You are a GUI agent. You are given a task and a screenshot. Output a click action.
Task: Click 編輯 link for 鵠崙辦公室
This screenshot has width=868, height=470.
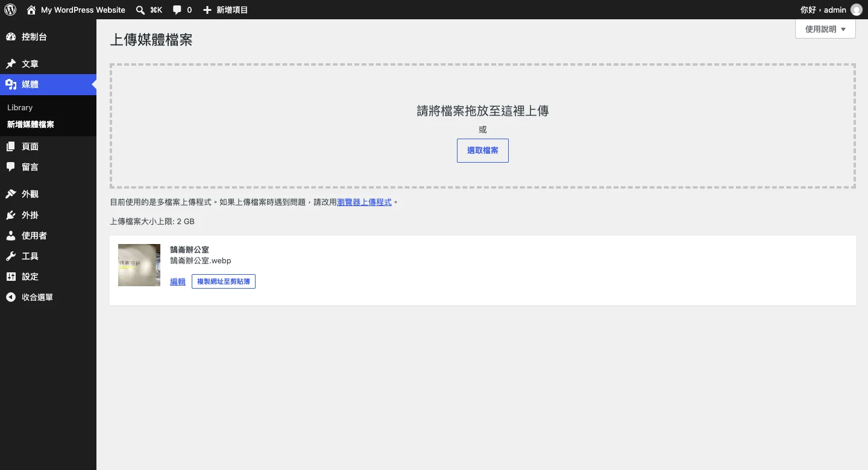pos(178,281)
